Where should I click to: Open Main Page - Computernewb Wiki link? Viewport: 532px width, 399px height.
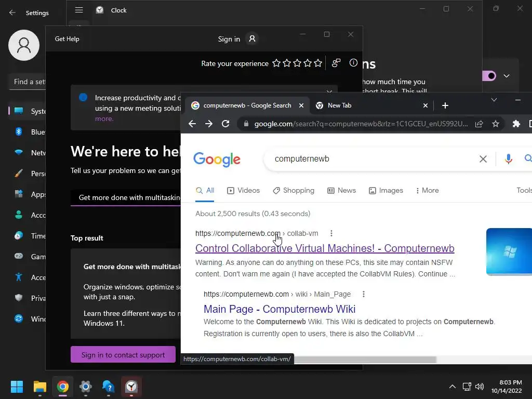point(280,309)
